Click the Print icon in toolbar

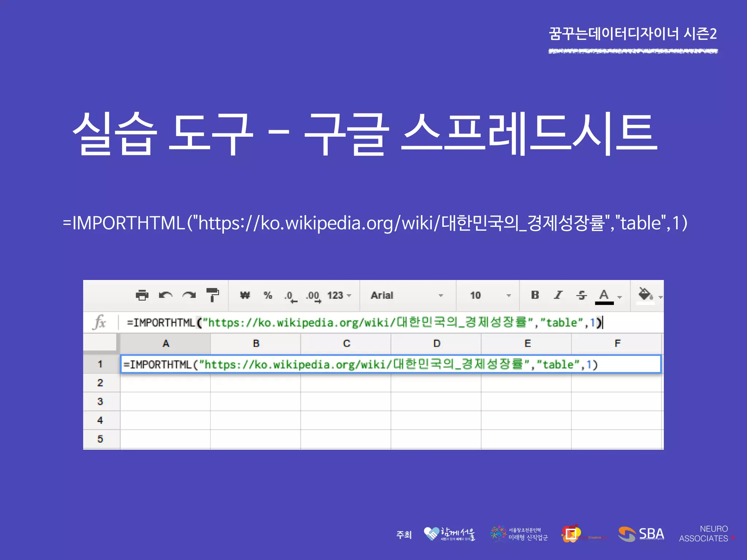[142, 295]
